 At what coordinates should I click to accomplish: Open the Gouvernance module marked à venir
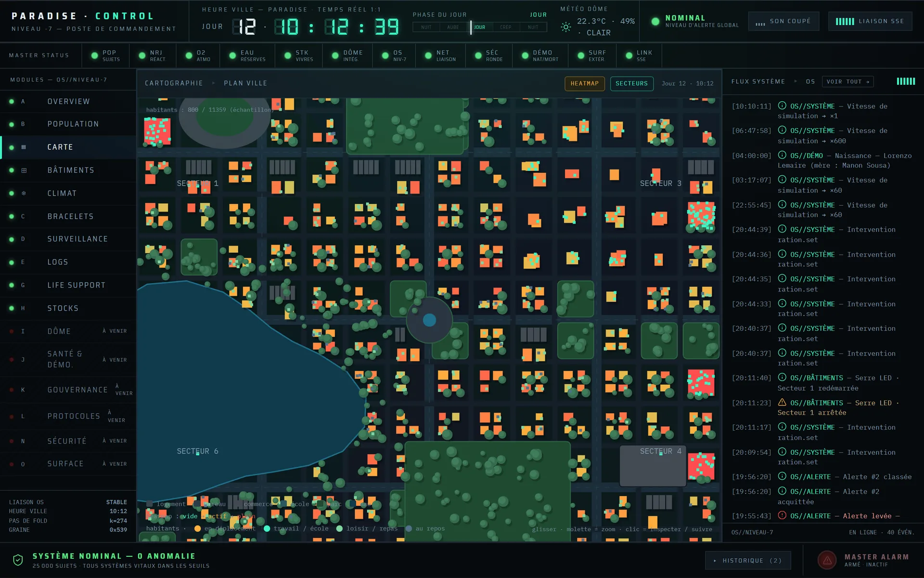68,390
